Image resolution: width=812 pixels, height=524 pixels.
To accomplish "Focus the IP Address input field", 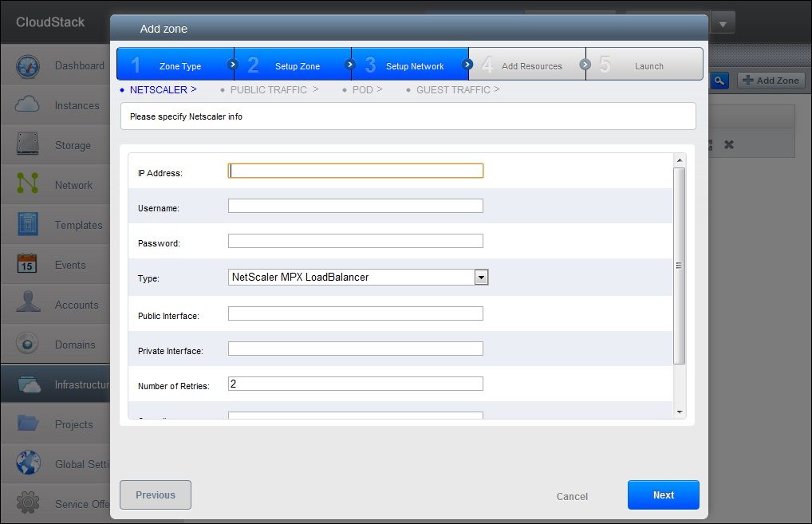I will (x=356, y=171).
